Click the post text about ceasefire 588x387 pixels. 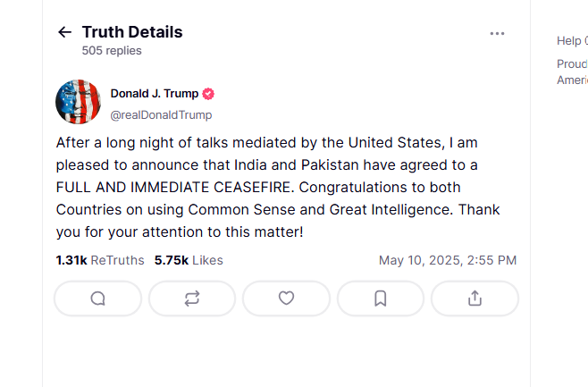click(x=278, y=187)
